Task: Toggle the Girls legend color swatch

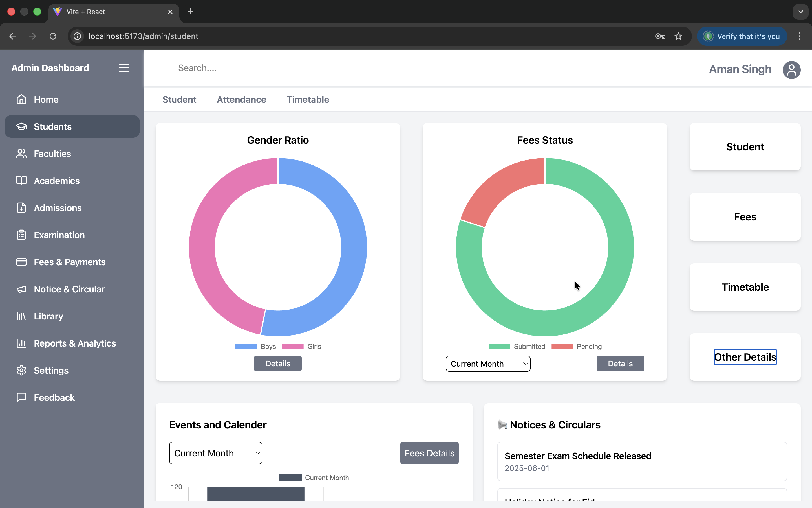Action: [x=293, y=346]
